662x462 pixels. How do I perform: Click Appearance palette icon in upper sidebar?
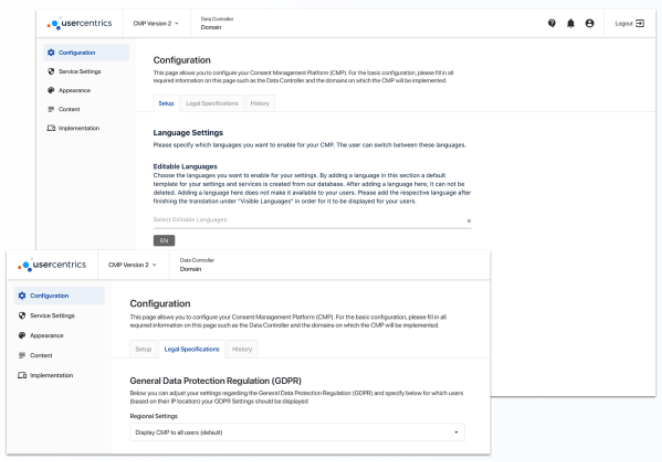[x=51, y=90]
